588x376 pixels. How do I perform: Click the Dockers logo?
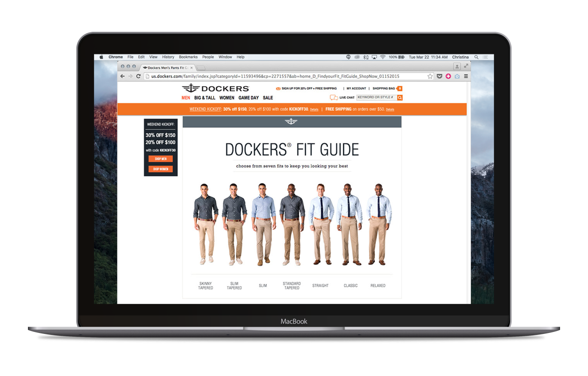pyautogui.click(x=216, y=89)
